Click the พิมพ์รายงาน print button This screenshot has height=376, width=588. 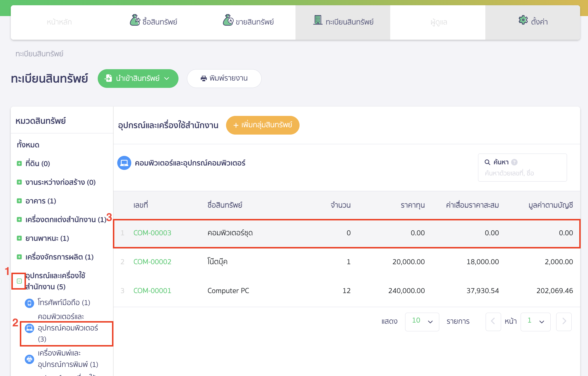click(x=224, y=79)
